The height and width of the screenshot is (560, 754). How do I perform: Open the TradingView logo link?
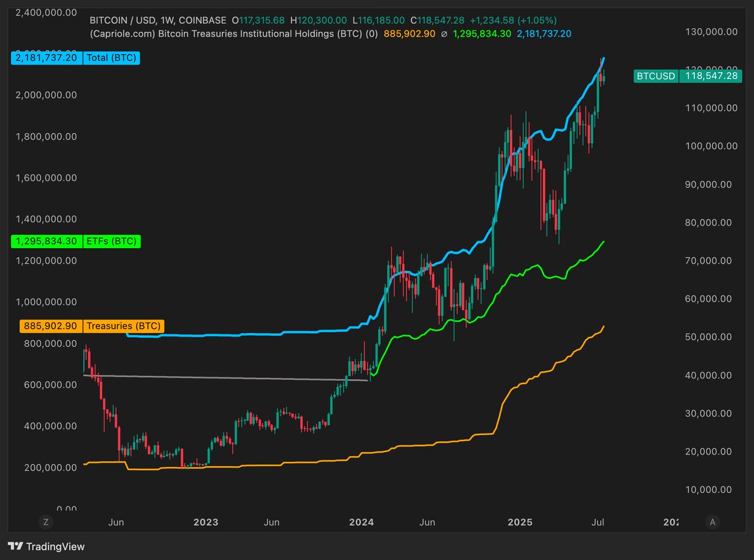click(x=46, y=546)
